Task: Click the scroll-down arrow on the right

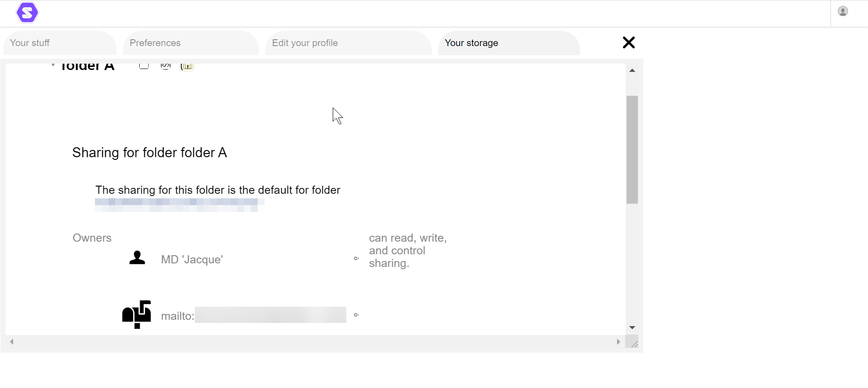Action: [x=632, y=327]
